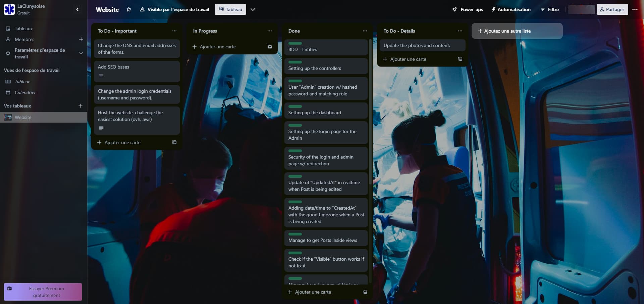Select the Tableau view button
Screen dimensions: 644x304
click(230, 9)
